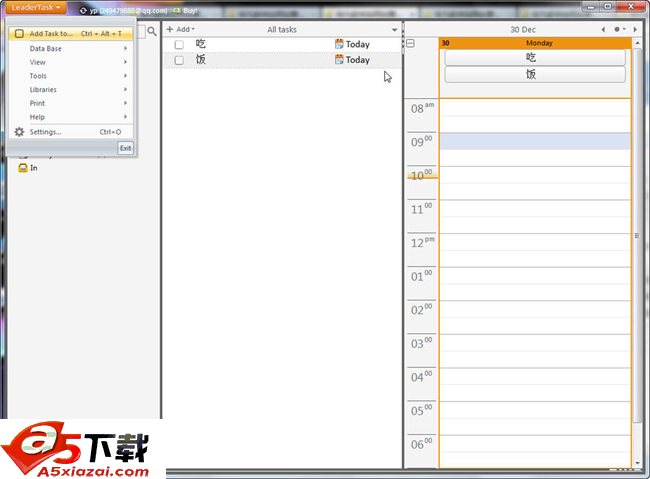Click the Add Task menu checkbox icon
This screenshot has width=650, height=479.
click(19, 34)
